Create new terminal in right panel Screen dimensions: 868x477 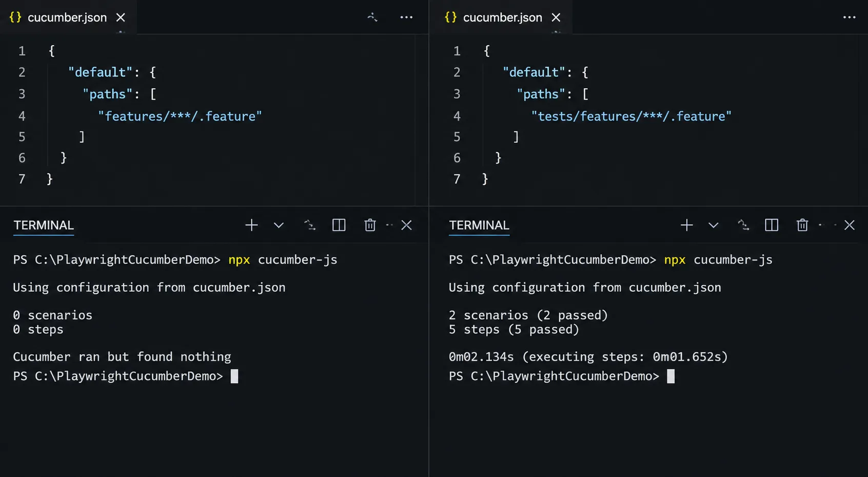tap(686, 225)
